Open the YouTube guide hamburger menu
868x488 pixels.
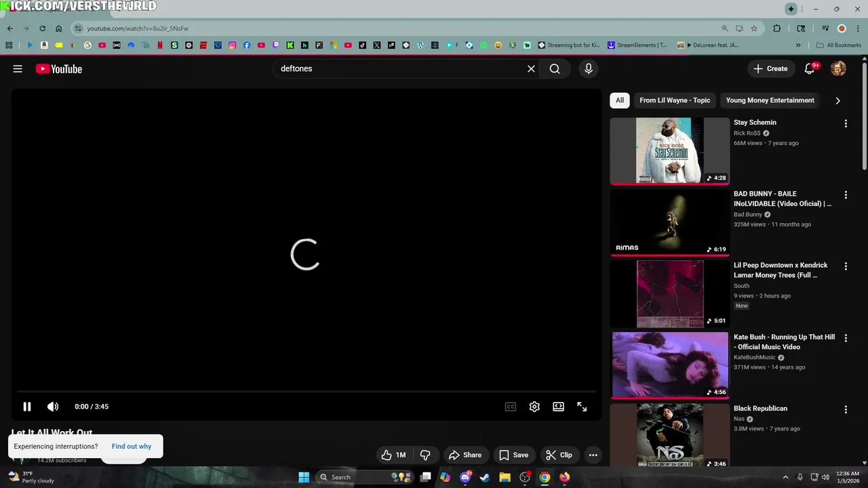click(x=18, y=68)
